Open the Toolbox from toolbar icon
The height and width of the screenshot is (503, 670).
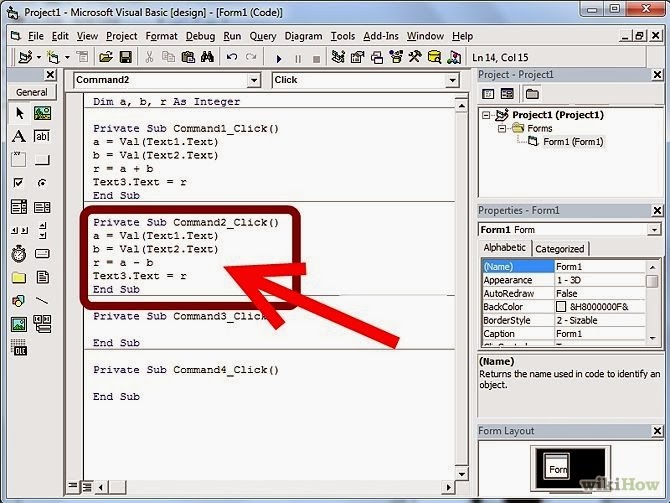coord(415,57)
